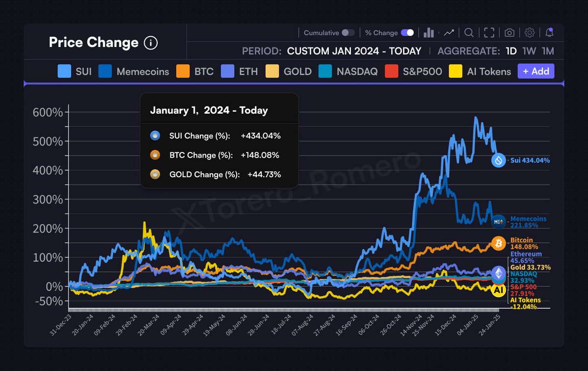Select the 1D aggregate option
Screen dimensions: 588x371
coord(511,51)
